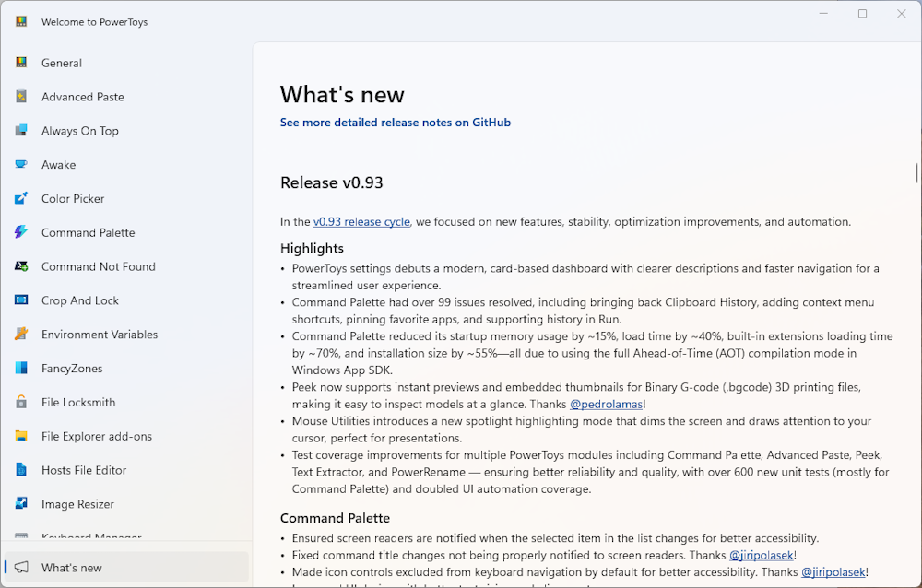Open Command Palette in sidebar
This screenshot has width=922, height=588.
[125, 233]
